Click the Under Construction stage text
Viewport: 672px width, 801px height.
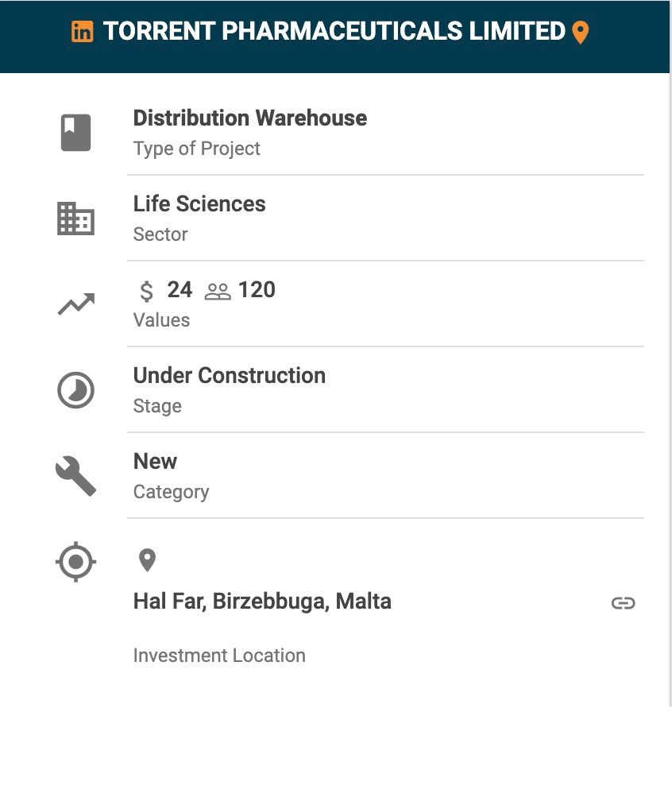point(229,376)
